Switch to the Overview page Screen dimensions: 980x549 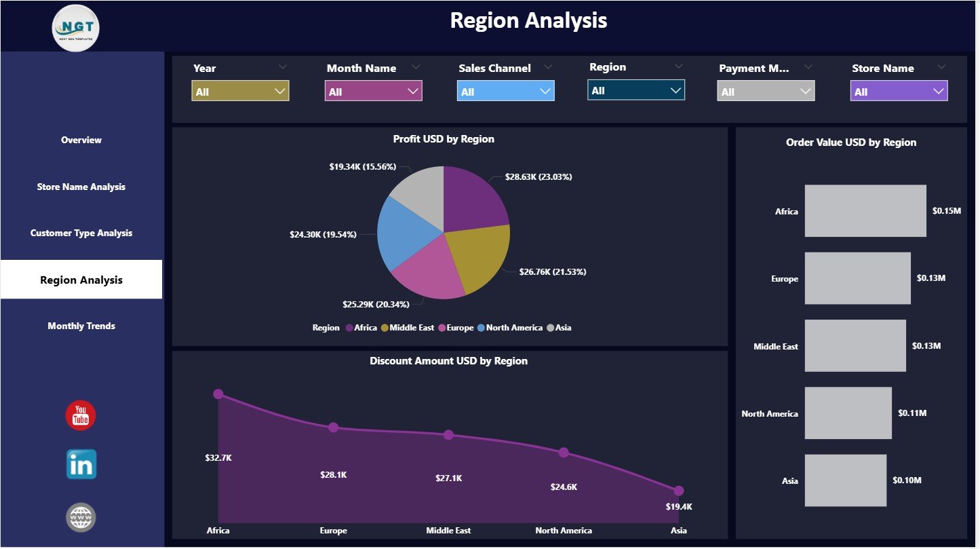[81, 140]
